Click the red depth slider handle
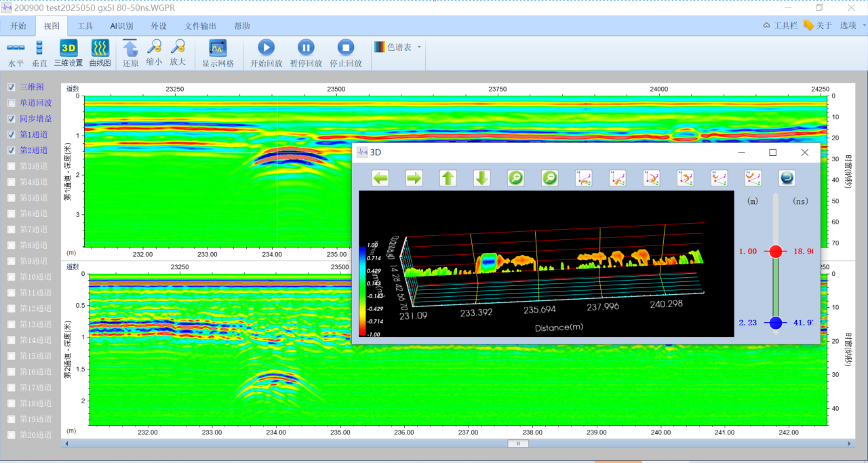The image size is (868, 463). coord(776,251)
